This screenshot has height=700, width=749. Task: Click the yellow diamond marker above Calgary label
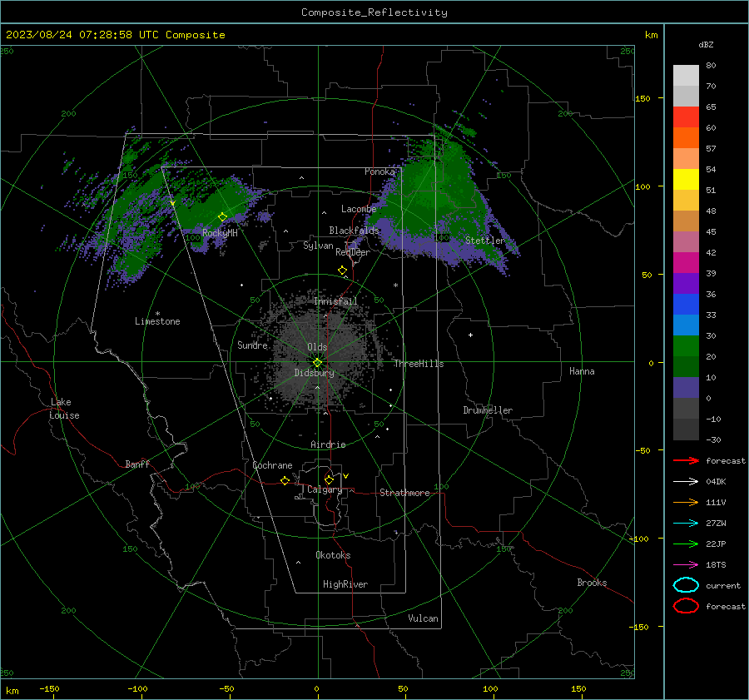click(329, 479)
